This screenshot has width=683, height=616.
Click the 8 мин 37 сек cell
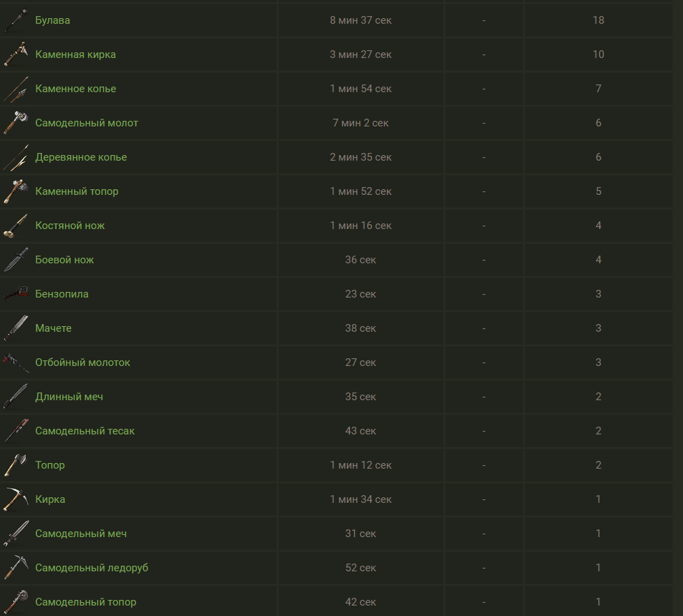coord(360,20)
